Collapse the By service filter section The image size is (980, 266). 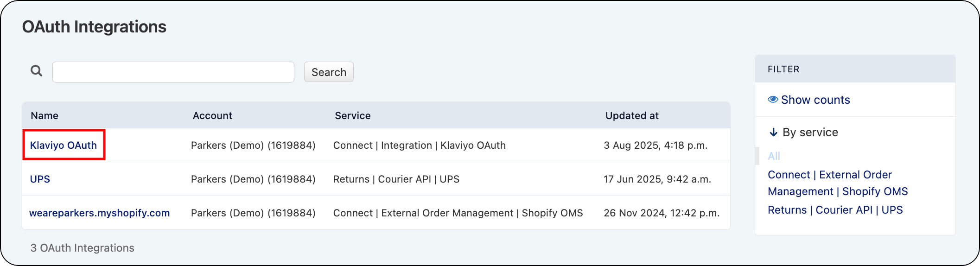[810, 132]
